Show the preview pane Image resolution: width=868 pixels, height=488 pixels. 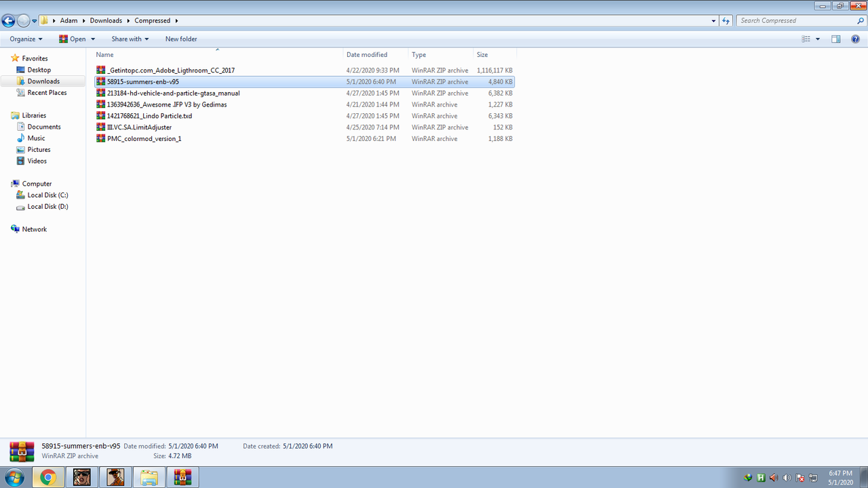point(836,39)
